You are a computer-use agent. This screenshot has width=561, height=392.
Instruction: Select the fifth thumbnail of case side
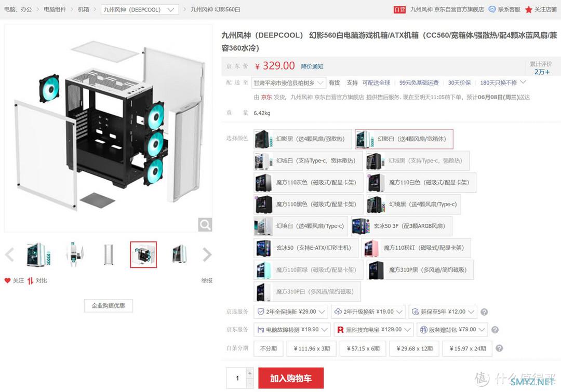tap(179, 254)
